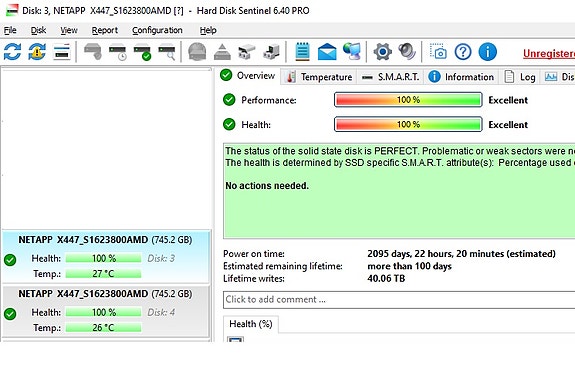Screen dimensions: 575x392
Task: Select the Disk 3 NETAPP X447_S1623800AMD title
Action: click(105, 240)
